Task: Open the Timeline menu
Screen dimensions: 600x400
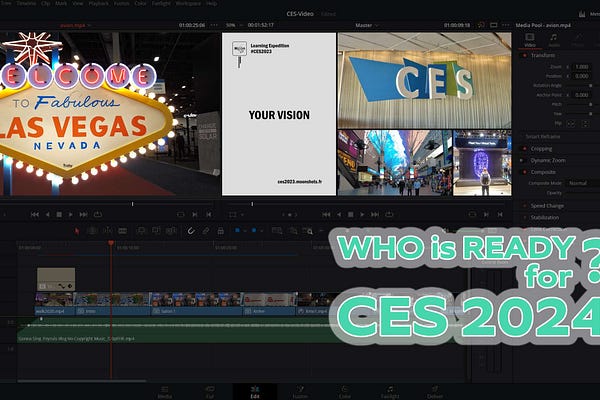Action: [x=26, y=3]
